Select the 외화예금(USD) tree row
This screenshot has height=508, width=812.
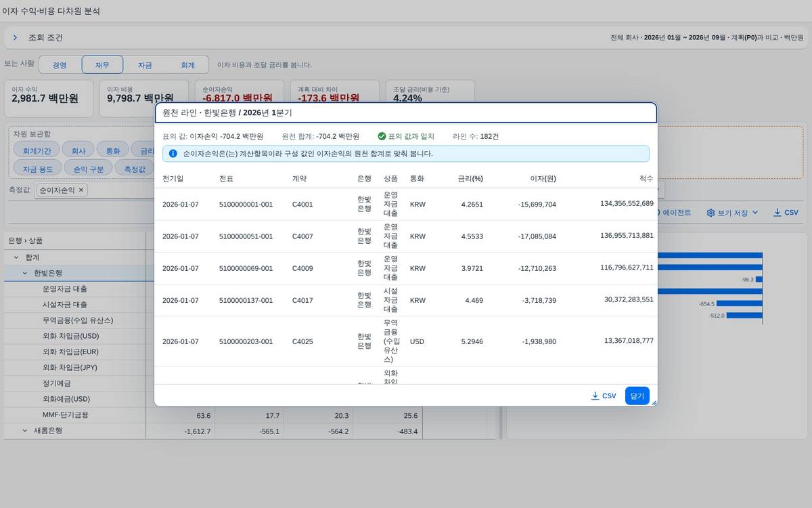pos(74,399)
